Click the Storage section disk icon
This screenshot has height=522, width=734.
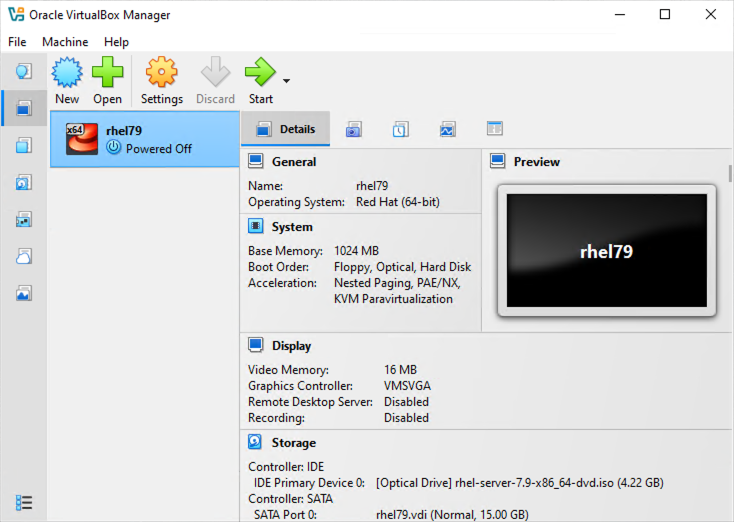coord(255,442)
